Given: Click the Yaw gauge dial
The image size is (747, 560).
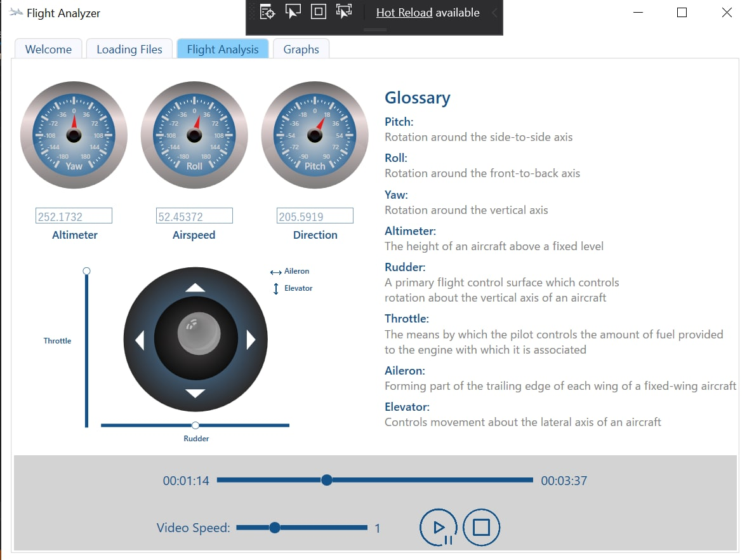Looking at the screenshot, I should [x=74, y=135].
